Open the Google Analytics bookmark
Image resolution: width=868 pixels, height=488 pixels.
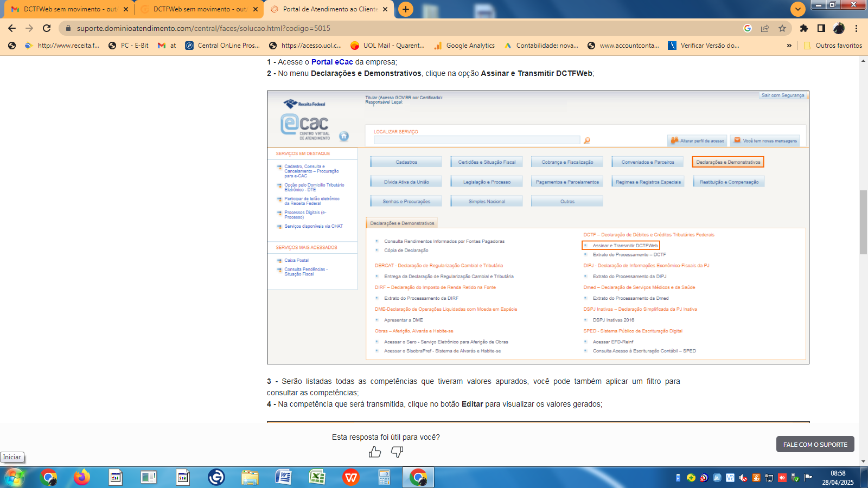click(x=464, y=46)
